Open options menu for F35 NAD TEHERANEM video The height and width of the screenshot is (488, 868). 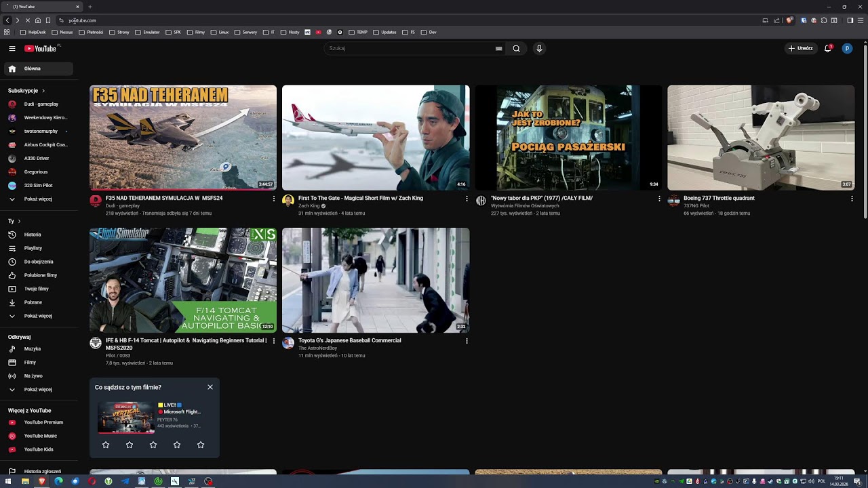[x=274, y=199]
